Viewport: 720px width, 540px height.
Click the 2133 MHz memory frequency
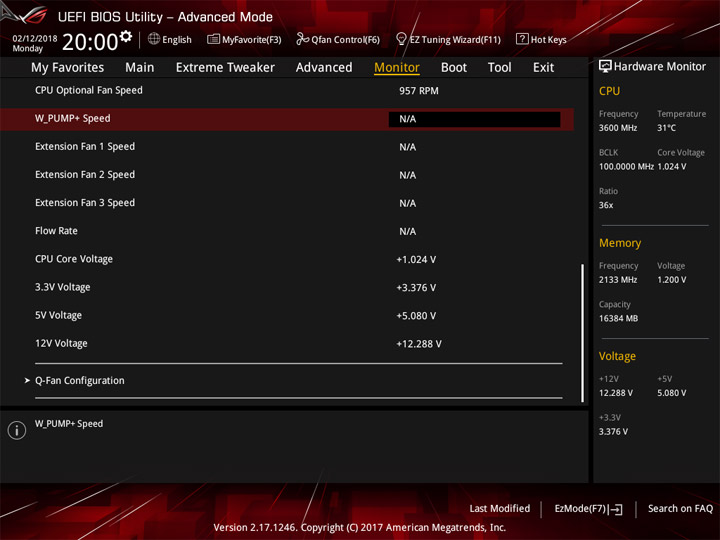click(618, 280)
